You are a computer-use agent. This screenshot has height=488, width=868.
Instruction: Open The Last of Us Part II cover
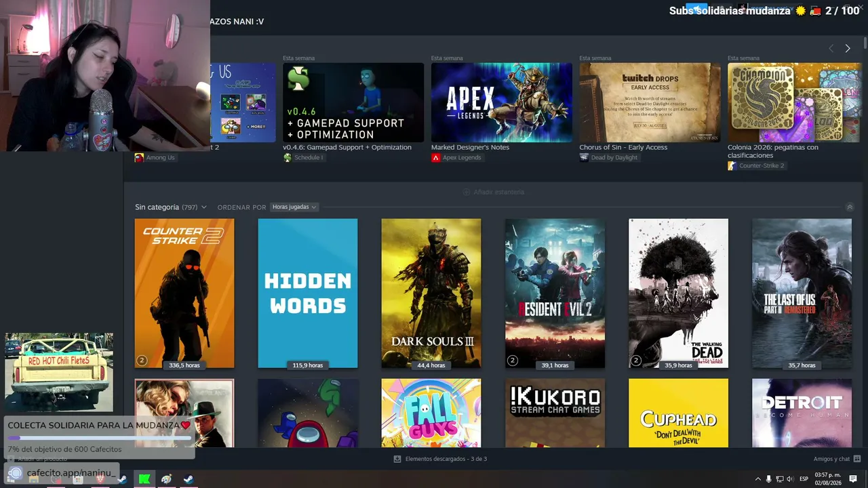pyautogui.click(x=802, y=293)
